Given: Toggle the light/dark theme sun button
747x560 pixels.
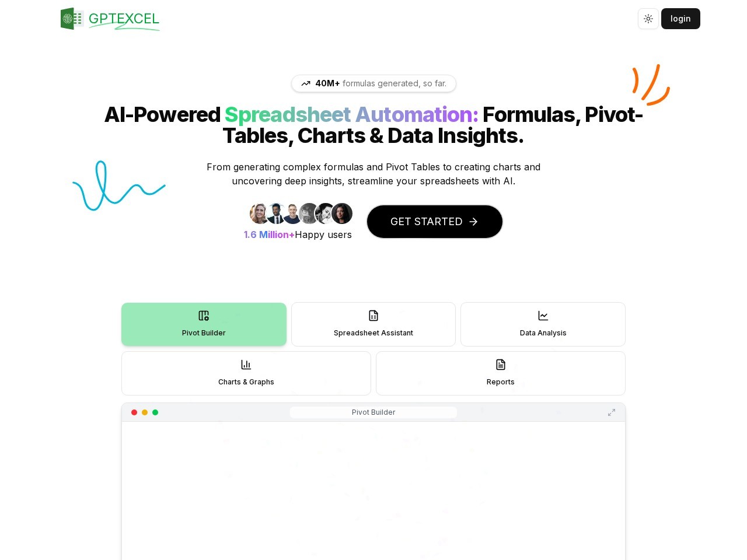Looking at the screenshot, I should 648,19.
